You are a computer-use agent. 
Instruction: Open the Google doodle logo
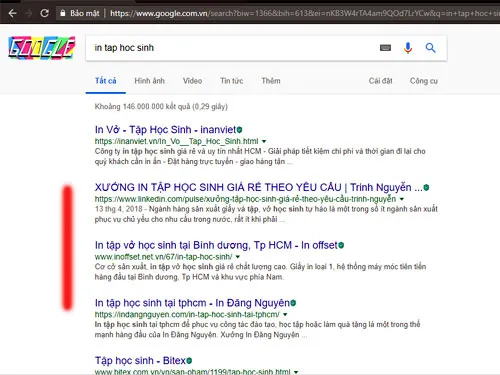pos(42,48)
